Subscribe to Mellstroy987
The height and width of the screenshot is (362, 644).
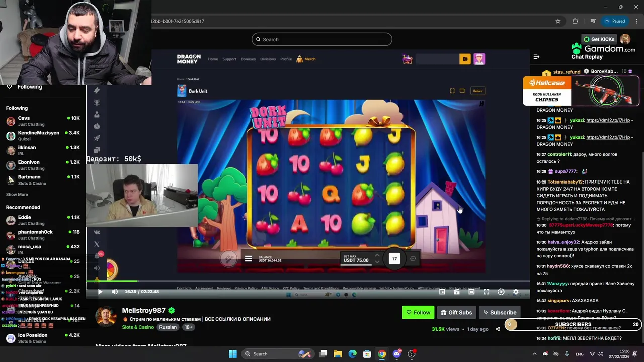[500, 312]
